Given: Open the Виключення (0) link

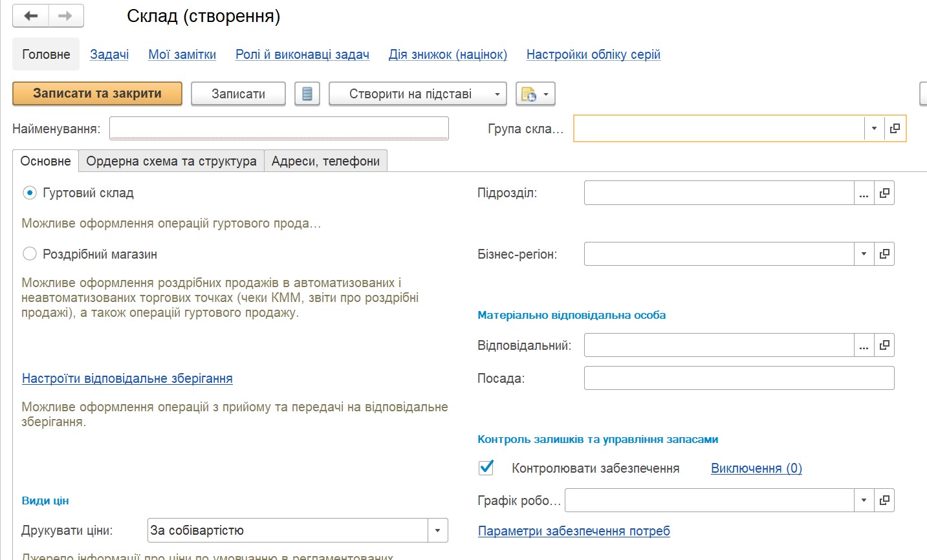Looking at the screenshot, I should click(x=756, y=468).
